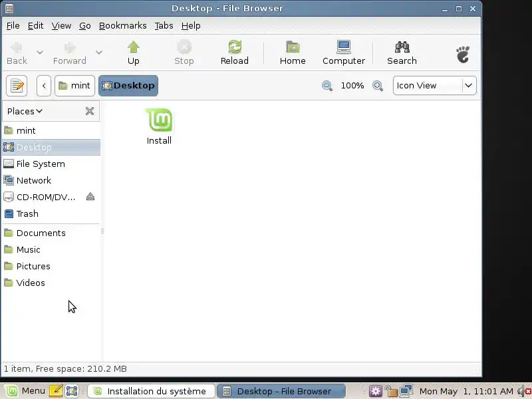This screenshot has height=399, width=532.
Task: Switch to Desktop - File Browser taskbar item
Action: [x=281, y=391]
